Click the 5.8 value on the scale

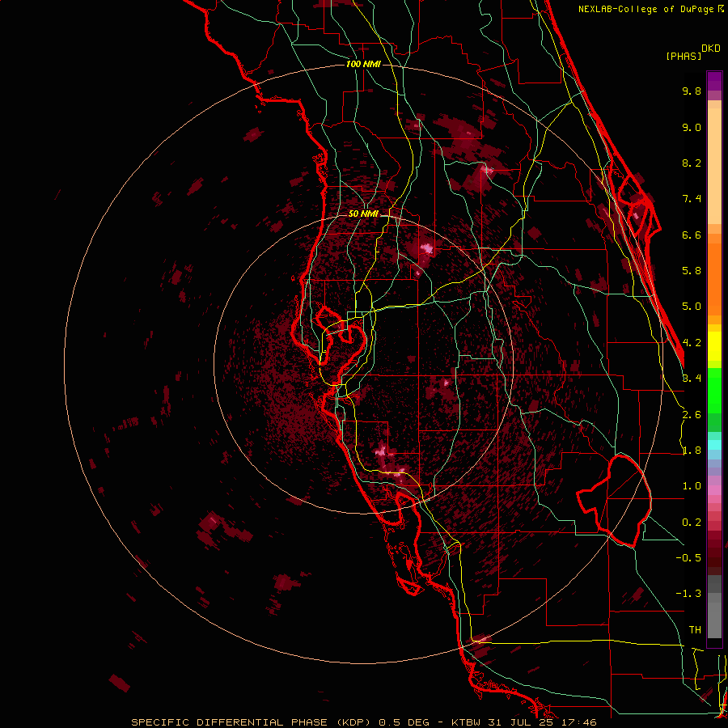click(x=692, y=271)
